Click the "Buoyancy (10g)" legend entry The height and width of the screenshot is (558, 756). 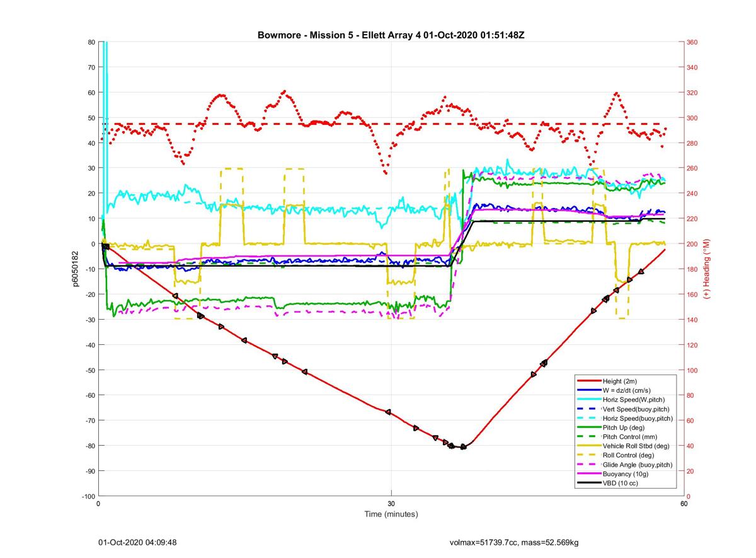click(x=626, y=474)
